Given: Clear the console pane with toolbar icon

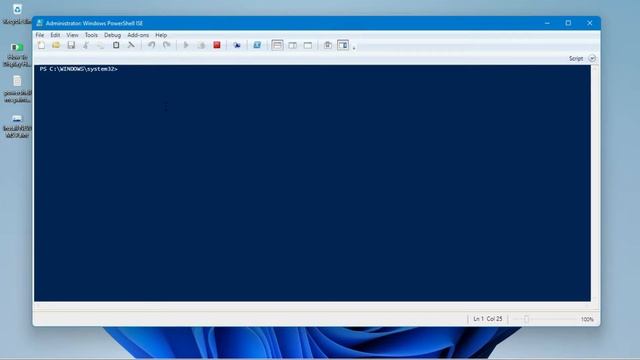Looking at the screenshot, I should tap(131, 45).
